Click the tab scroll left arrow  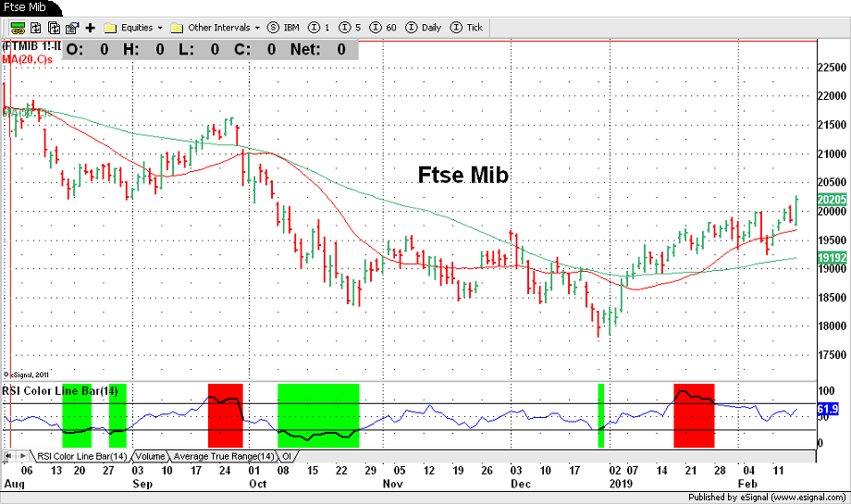tap(8, 456)
